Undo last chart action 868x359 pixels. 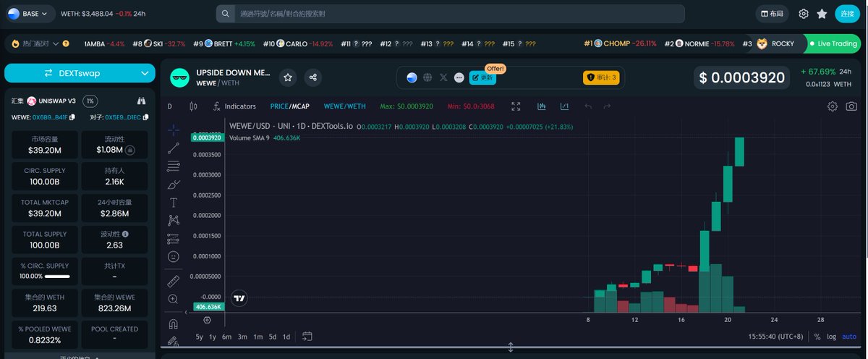click(x=588, y=106)
